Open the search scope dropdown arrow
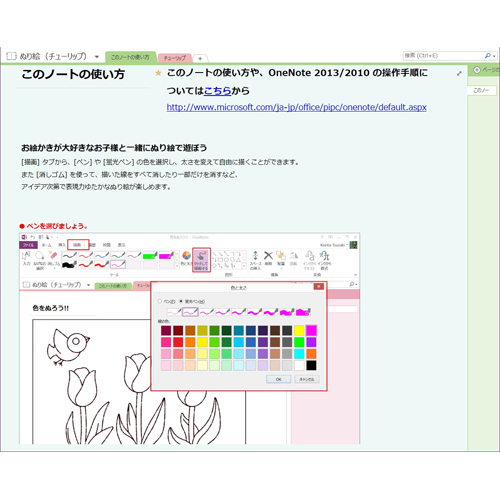The height and width of the screenshot is (500, 500). (x=494, y=56)
